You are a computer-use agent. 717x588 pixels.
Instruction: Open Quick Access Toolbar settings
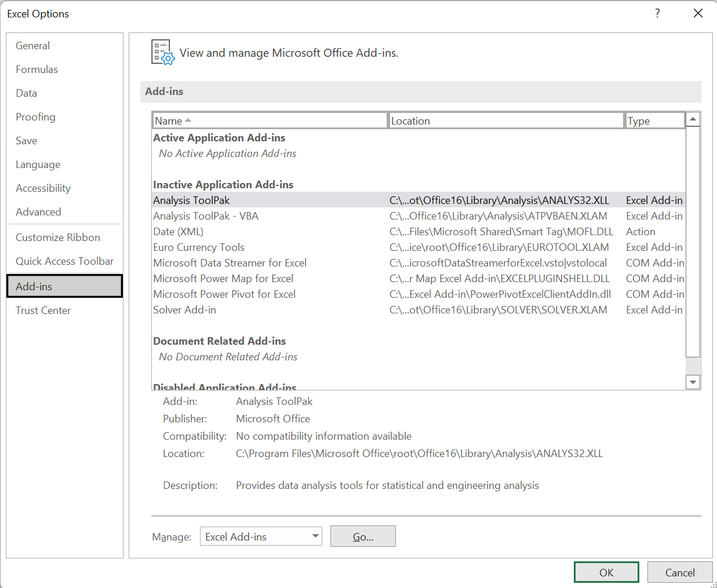click(64, 261)
